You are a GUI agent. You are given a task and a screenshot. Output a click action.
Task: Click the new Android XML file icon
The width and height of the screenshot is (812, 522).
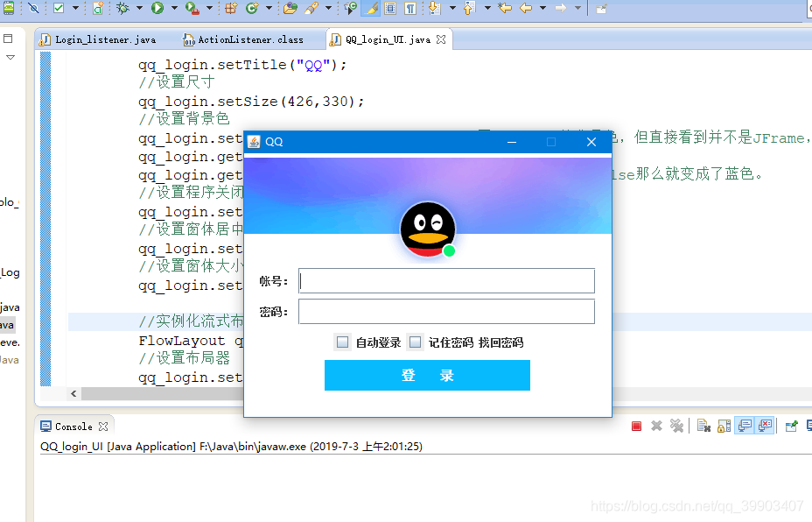point(98,8)
